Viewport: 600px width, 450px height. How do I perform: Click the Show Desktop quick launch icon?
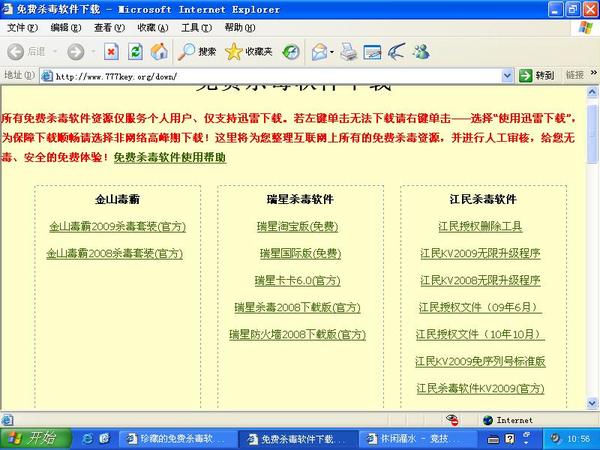[104, 439]
